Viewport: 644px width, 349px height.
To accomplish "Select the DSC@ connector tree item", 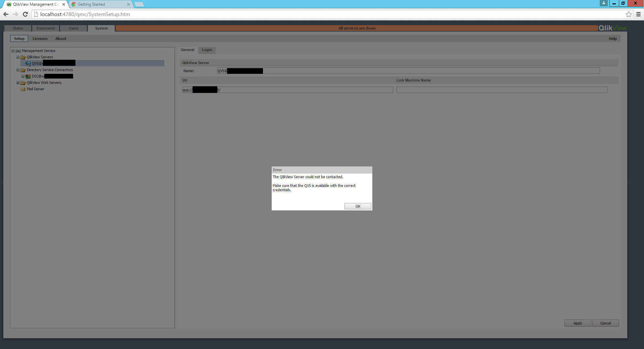I will (x=52, y=77).
